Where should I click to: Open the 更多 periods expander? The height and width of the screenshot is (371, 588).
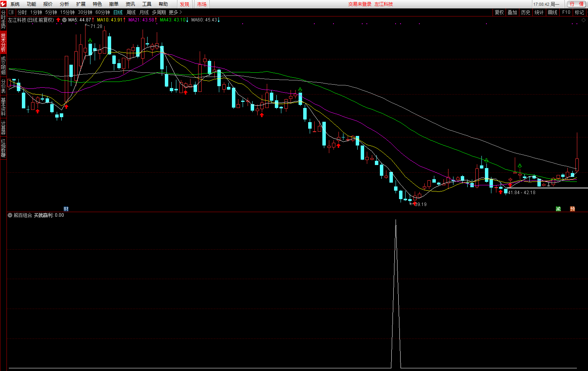175,12
